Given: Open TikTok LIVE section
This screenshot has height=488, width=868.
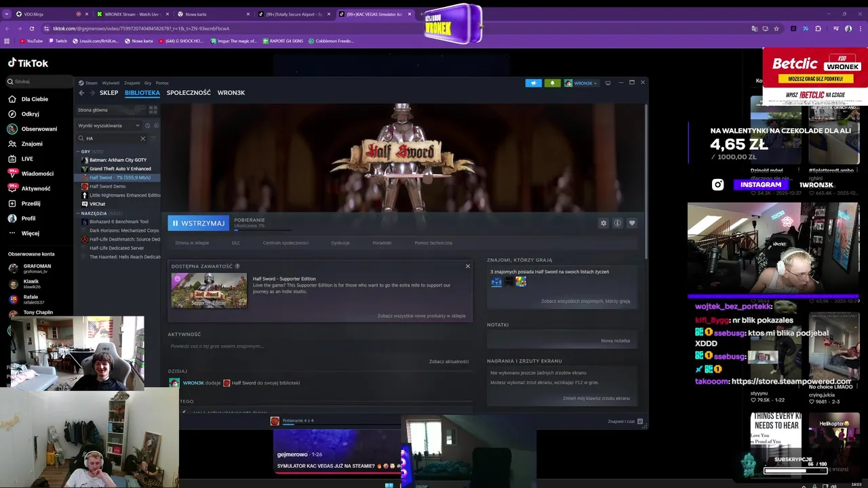Looking at the screenshot, I should click(x=27, y=159).
